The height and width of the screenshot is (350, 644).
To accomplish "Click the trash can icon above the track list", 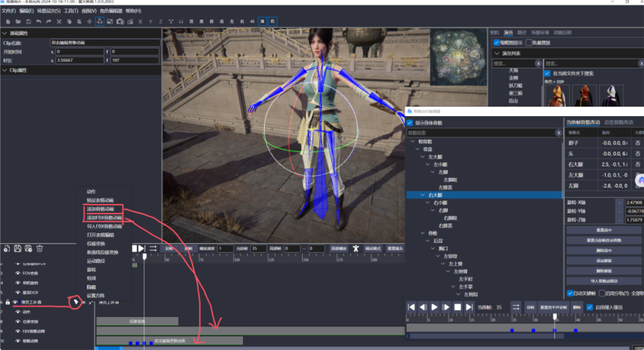I will 40,248.
